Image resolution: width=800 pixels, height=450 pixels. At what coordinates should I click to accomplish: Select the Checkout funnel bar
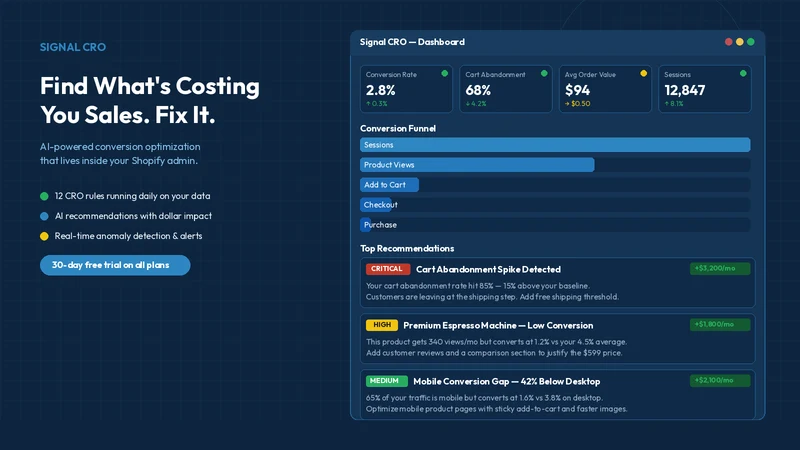click(x=376, y=205)
